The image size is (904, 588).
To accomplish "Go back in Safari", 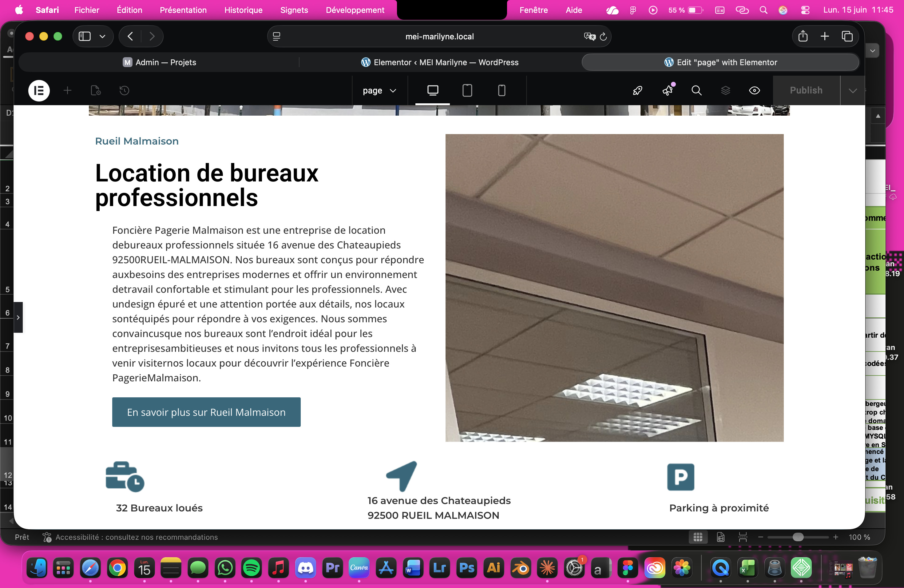I will point(130,37).
